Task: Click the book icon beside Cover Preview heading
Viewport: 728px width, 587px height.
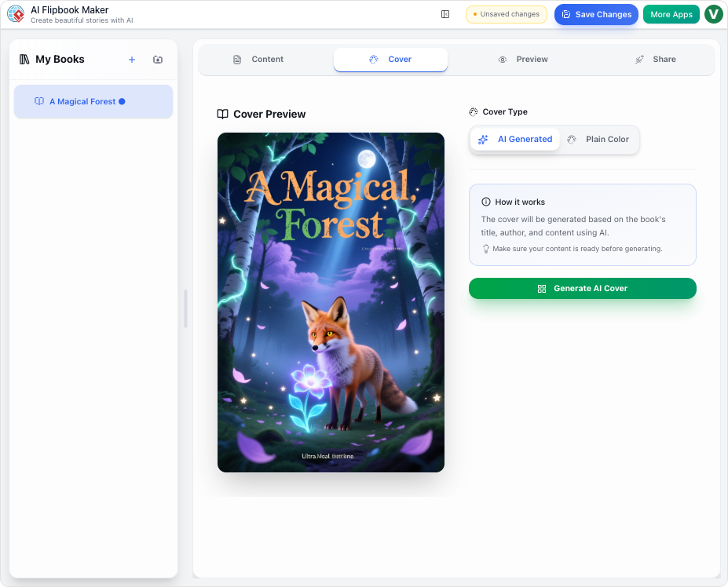Action: (221, 114)
